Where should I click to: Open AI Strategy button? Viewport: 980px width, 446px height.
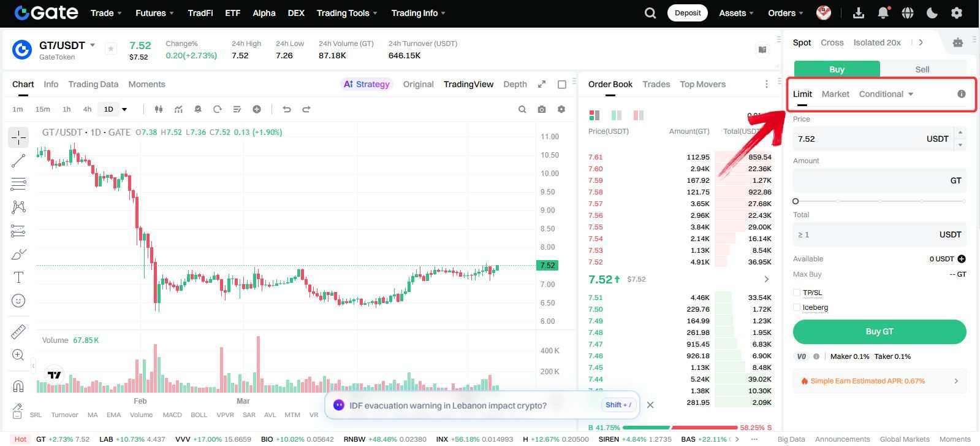click(x=367, y=84)
